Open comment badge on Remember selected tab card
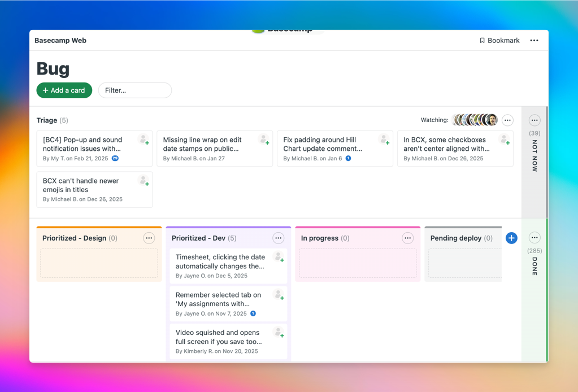The image size is (578, 392). 253,313
